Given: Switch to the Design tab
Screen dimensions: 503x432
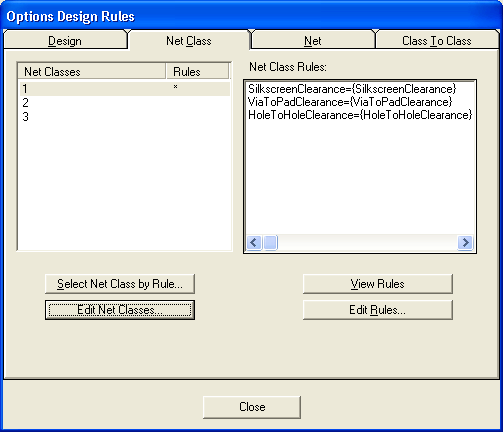Looking at the screenshot, I should pos(65,41).
